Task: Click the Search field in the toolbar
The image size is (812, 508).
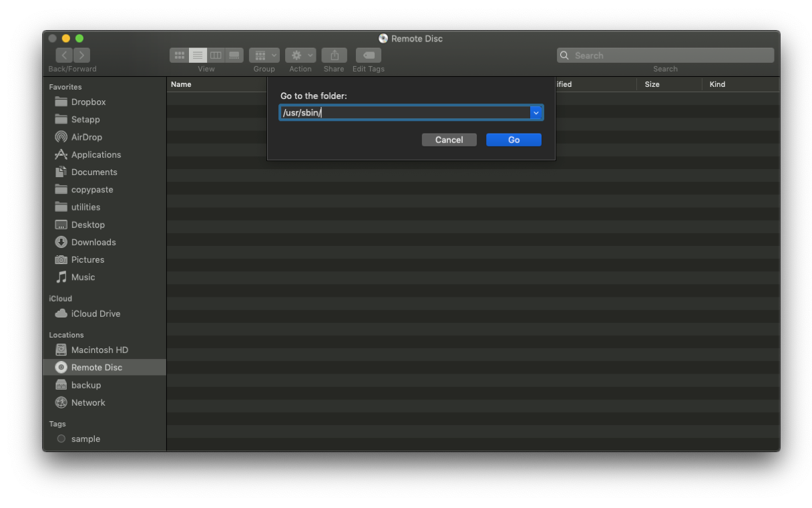Action: point(665,55)
